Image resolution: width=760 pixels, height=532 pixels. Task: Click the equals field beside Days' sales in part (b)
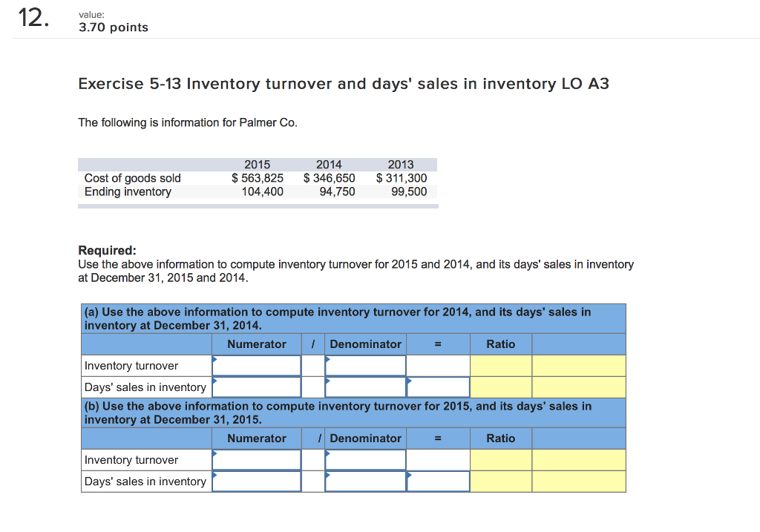point(438,481)
